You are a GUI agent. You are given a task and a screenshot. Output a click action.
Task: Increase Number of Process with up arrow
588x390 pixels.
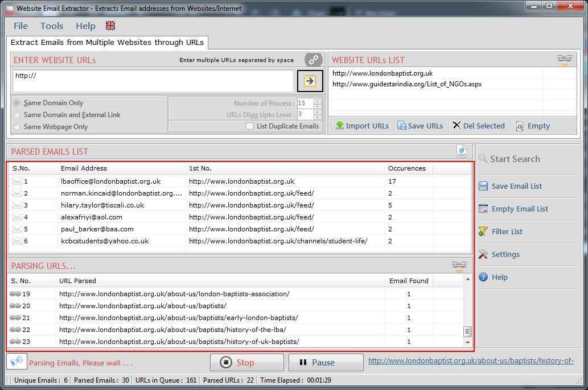(318, 101)
